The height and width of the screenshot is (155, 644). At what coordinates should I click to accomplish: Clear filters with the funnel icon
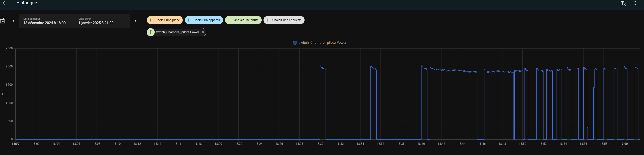click(x=623, y=3)
